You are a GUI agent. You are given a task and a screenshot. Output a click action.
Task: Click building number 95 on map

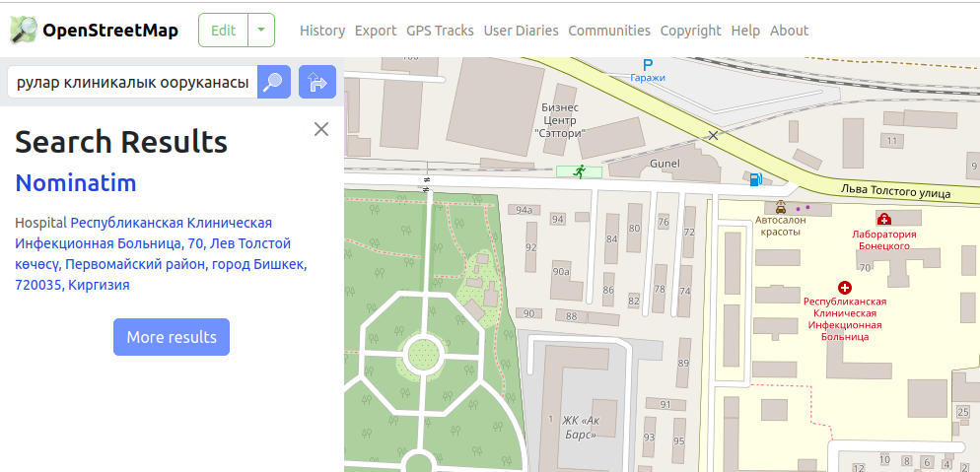(679, 441)
